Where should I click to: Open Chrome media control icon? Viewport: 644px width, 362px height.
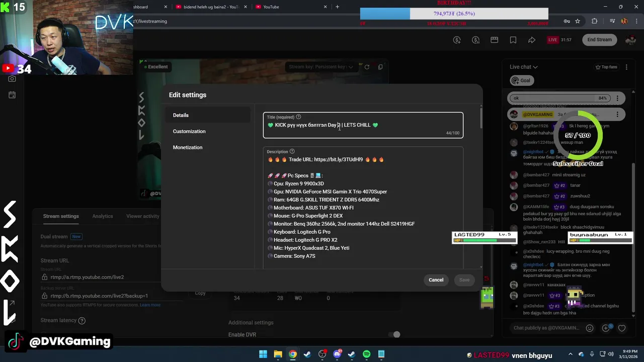[612, 21]
